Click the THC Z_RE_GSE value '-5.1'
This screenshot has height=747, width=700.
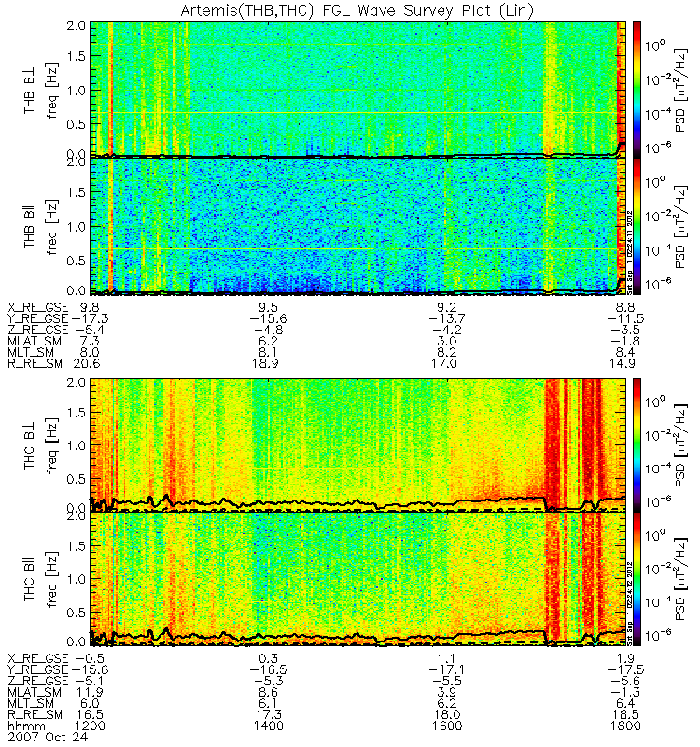(x=90, y=681)
